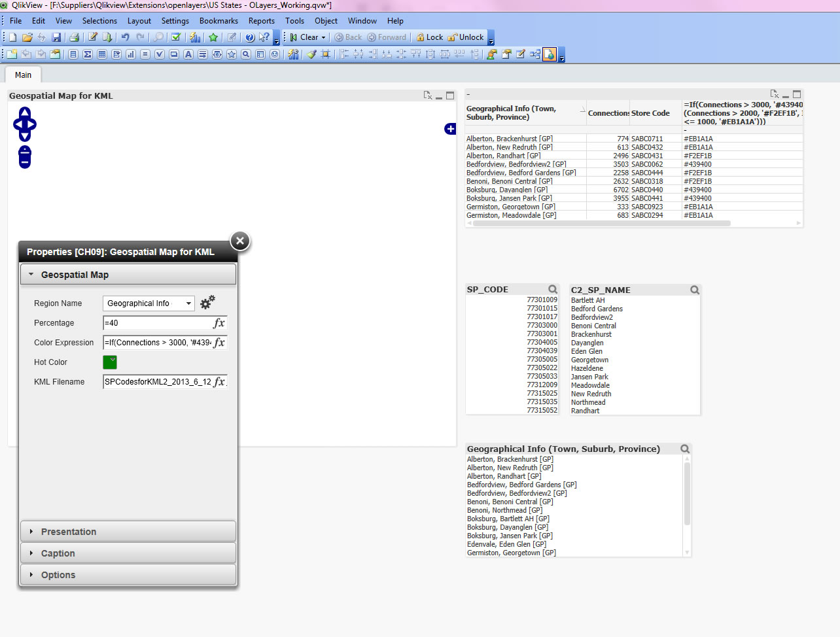Open the navigation toolbar options arrow
This screenshot has width=840, height=637.
491,39
